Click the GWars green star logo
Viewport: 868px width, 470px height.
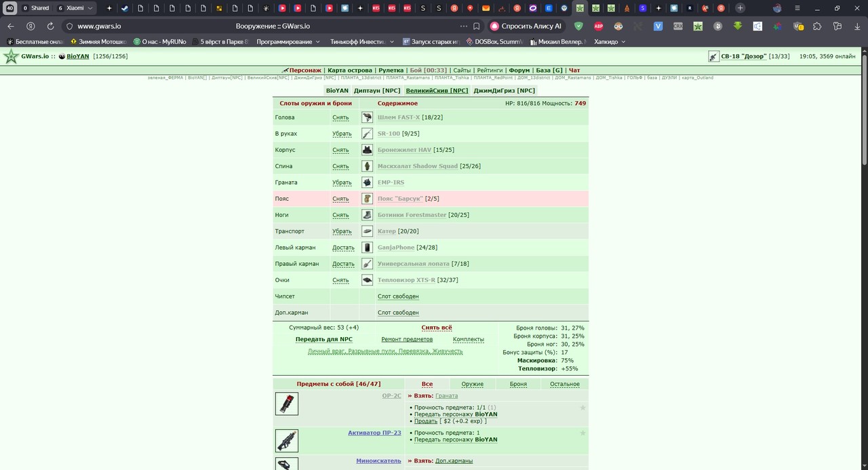11,56
